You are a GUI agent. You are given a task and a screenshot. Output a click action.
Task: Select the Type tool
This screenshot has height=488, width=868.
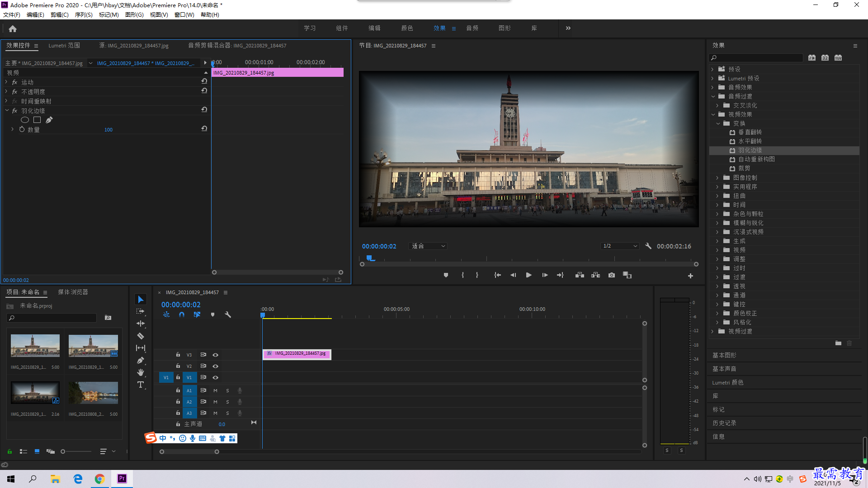coord(141,385)
